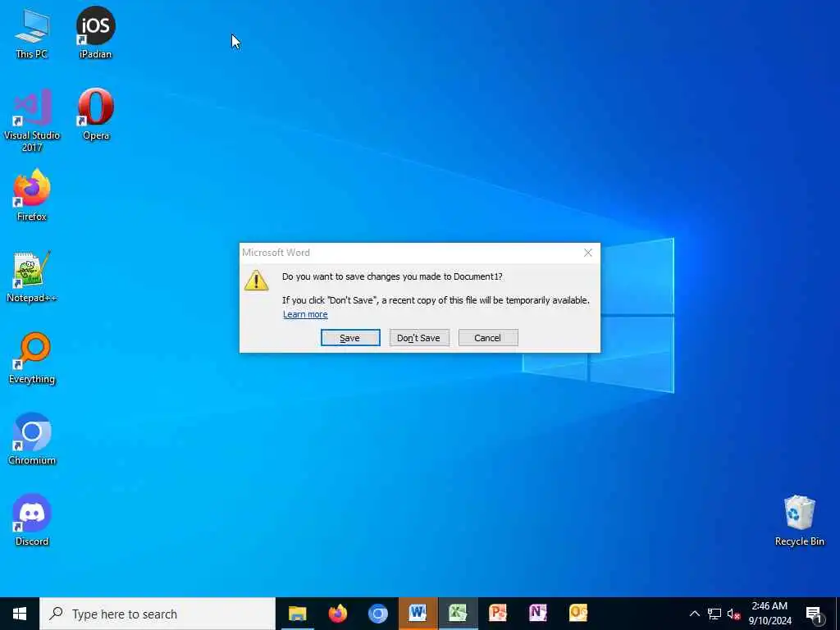
Task: Open PowerPoint from the taskbar
Action: coord(498,614)
